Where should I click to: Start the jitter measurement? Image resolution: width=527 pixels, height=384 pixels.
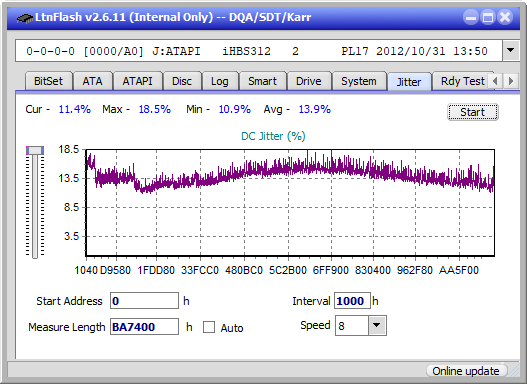[x=473, y=112]
